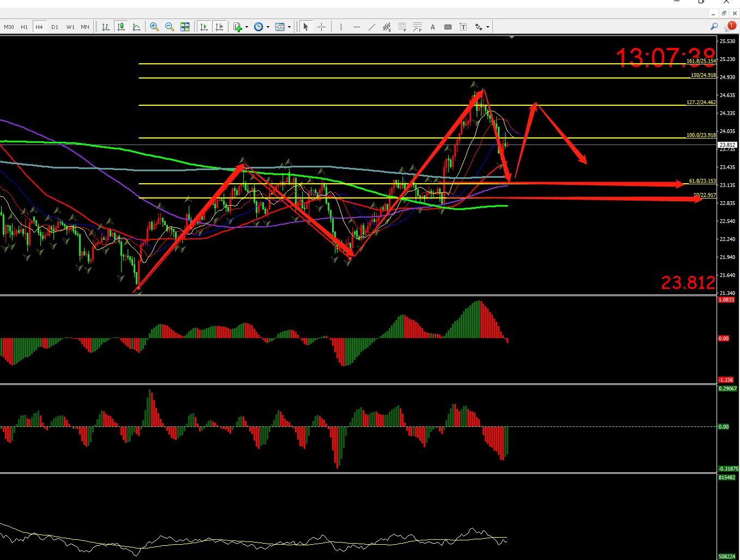This screenshot has width=740, height=560.
Task: Toggle chart shift from right edge
Action: (x=219, y=27)
